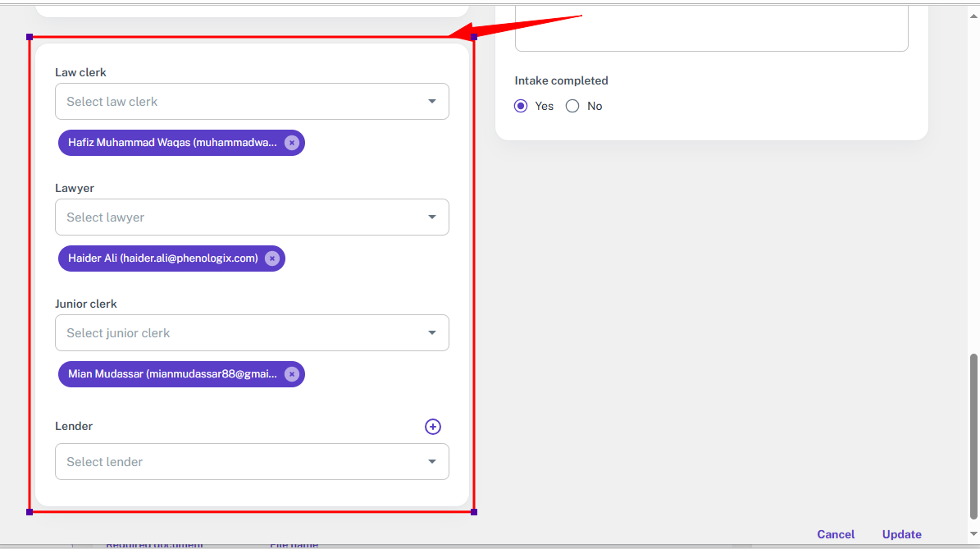This screenshot has height=549, width=980.
Task: Add a new lender with plus icon
Action: [432, 427]
